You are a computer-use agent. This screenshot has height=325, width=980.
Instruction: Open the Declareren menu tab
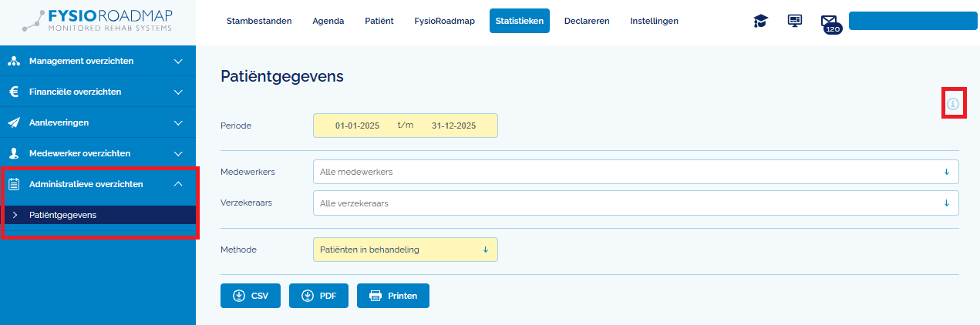[x=587, y=21]
